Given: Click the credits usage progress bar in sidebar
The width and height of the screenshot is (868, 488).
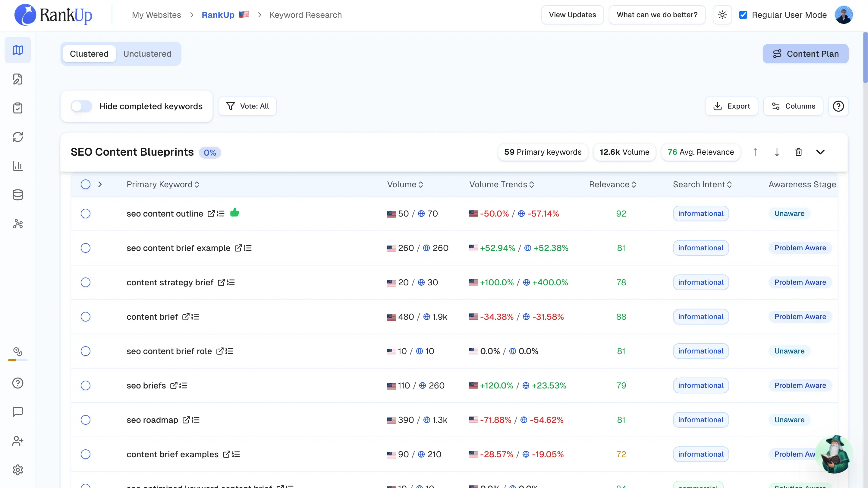Looking at the screenshot, I should click(17, 360).
